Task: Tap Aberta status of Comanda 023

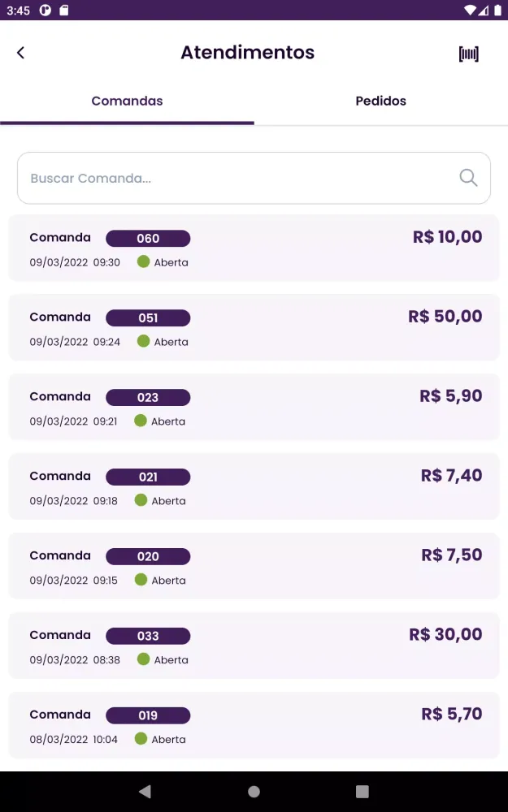Action: 168,421
